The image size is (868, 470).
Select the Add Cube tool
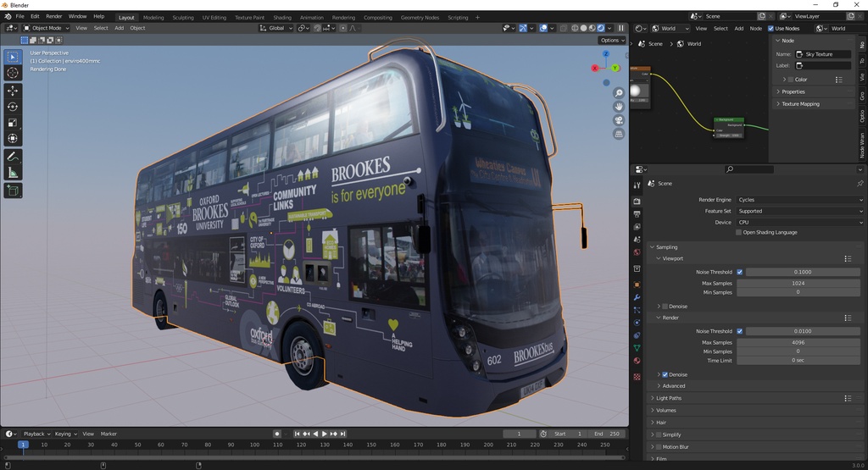[x=13, y=191]
